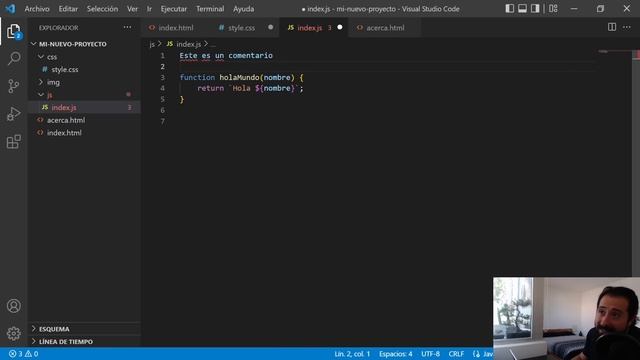640x360 pixels.
Task: Click the unsaved dot on index.js tab
Action: tap(340, 27)
